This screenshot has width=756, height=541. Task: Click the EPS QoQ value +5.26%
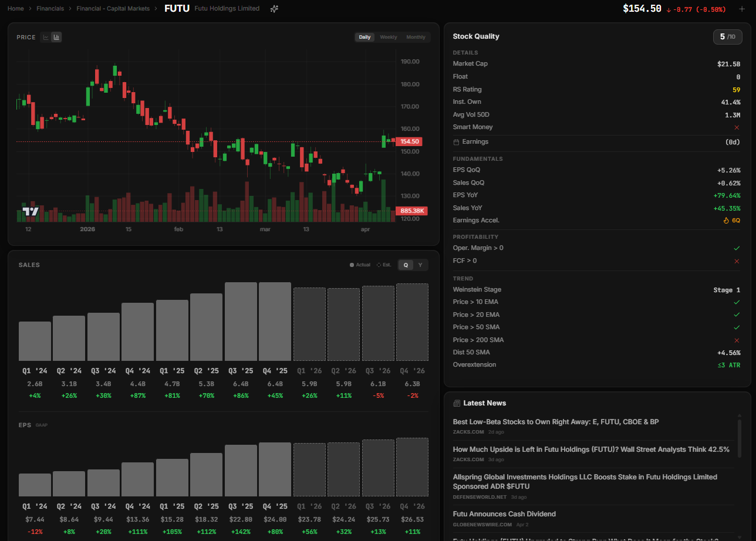[x=728, y=170]
